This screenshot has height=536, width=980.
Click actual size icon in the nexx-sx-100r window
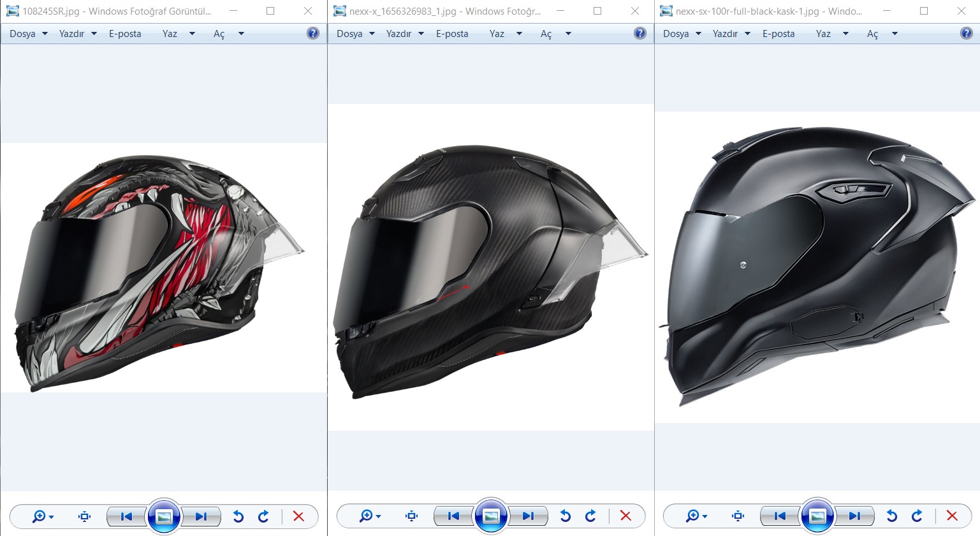point(738,516)
